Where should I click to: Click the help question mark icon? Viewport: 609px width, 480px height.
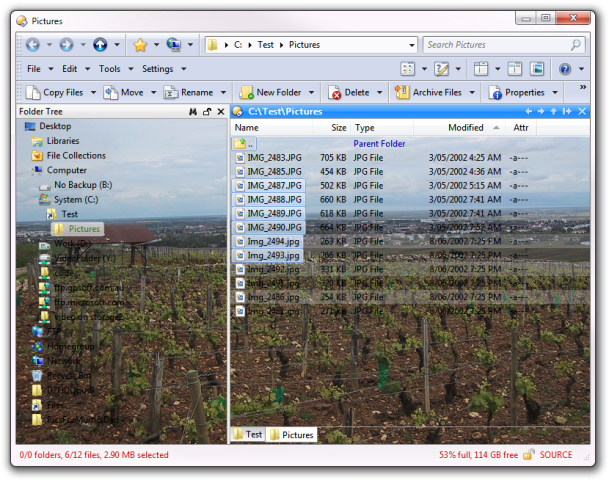pos(565,69)
